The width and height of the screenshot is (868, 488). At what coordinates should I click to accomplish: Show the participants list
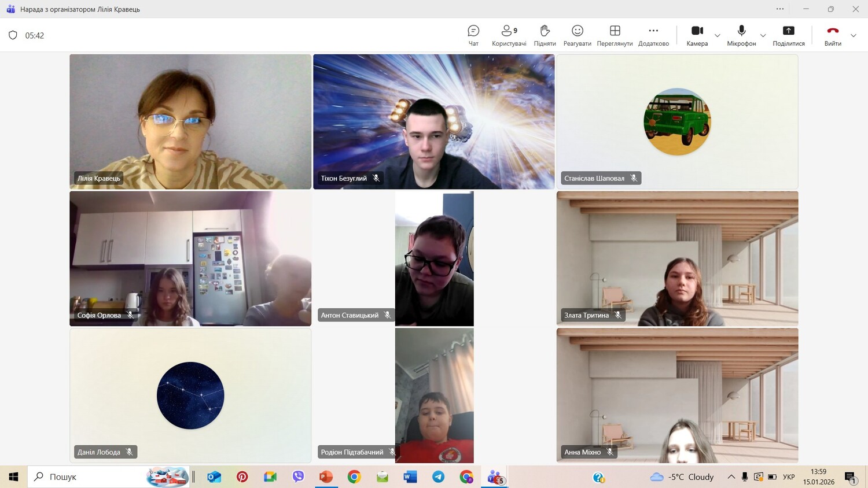509,35
